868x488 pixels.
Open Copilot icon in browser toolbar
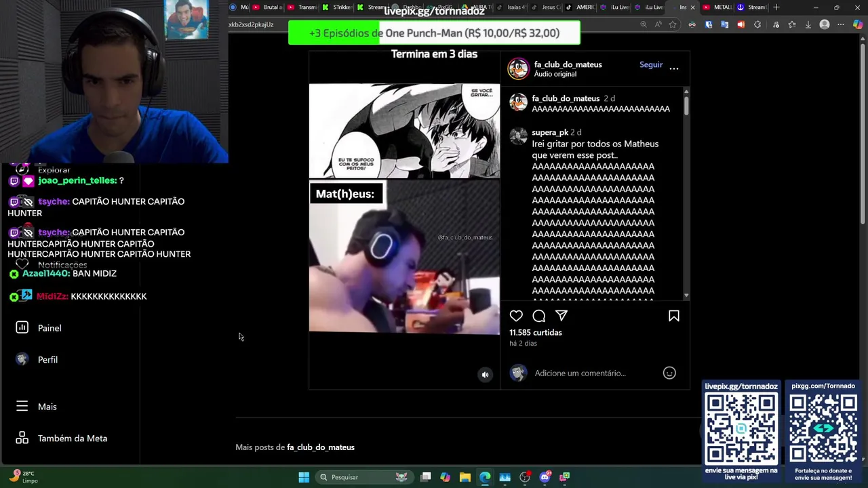858,24
